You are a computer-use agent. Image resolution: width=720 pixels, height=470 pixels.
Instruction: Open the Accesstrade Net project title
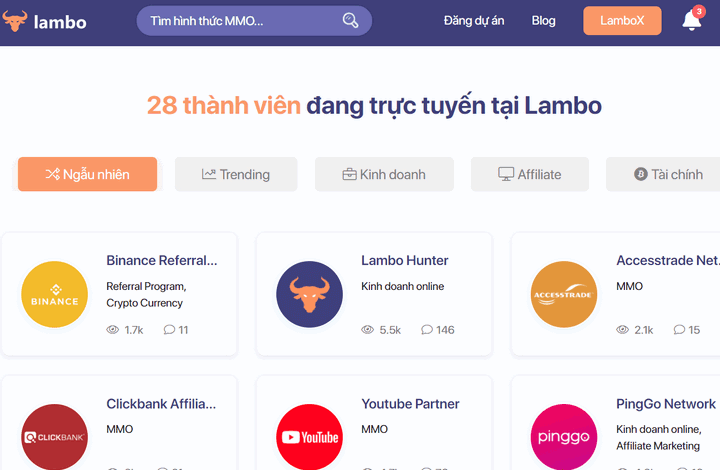[x=668, y=260]
